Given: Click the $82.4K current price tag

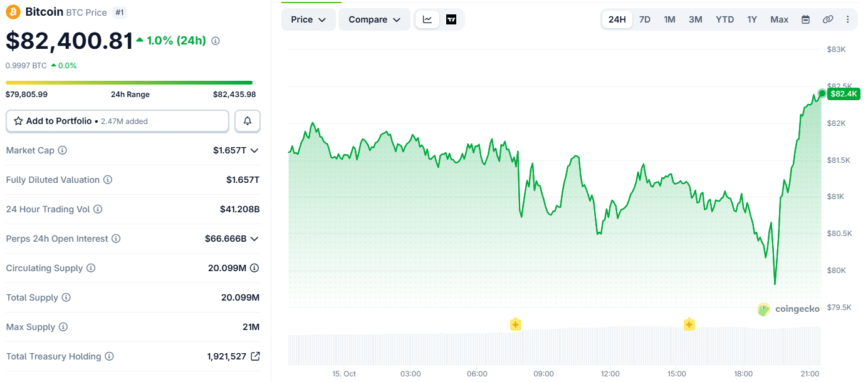Looking at the screenshot, I should pos(844,94).
